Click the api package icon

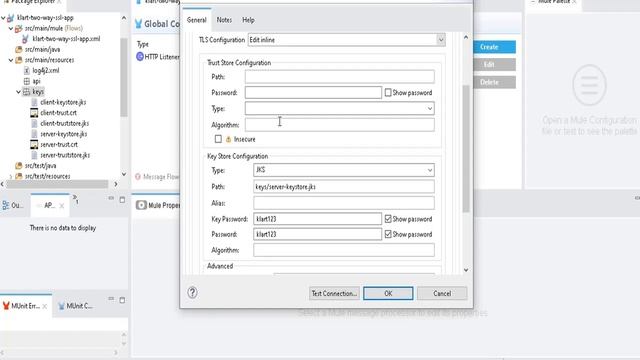27,81
